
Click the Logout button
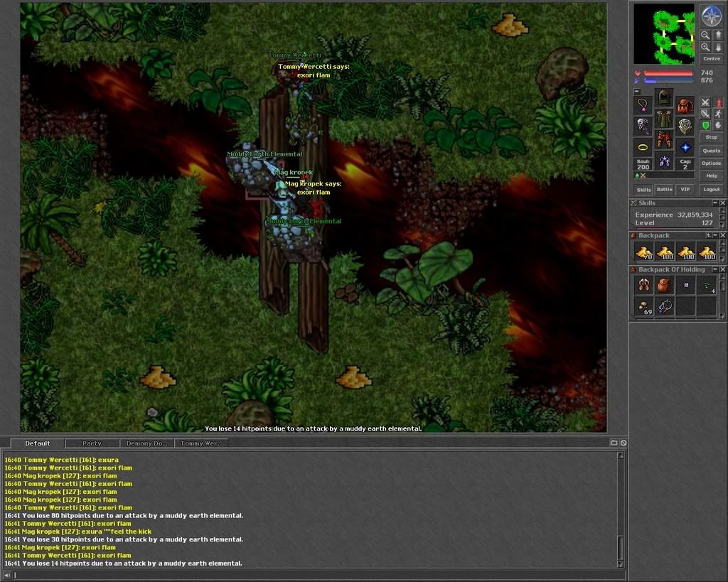tap(711, 189)
